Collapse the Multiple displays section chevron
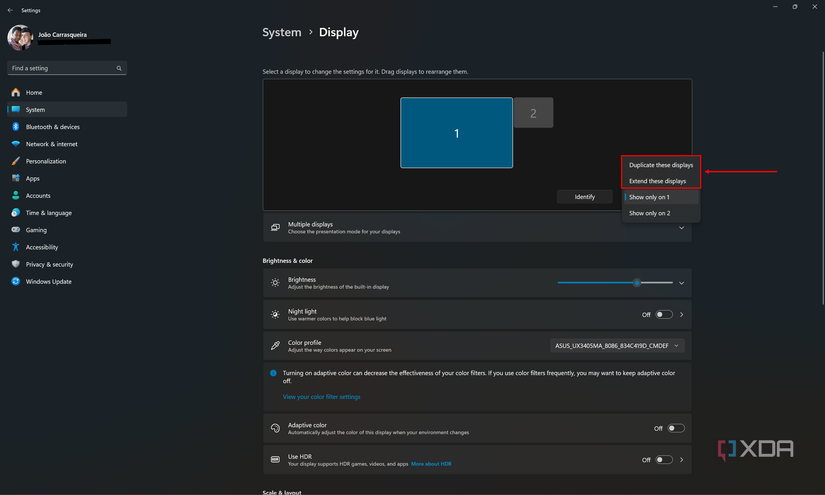The image size is (825, 495). [x=682, y=228]
